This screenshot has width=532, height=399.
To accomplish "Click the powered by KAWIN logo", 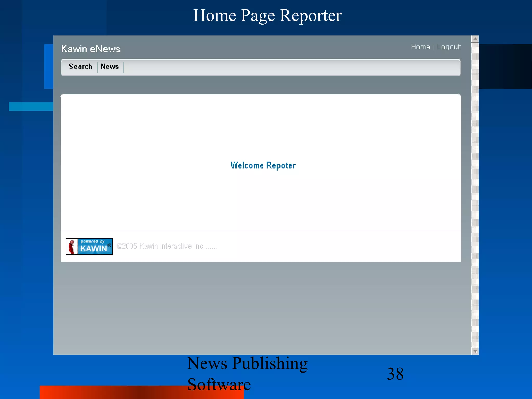I will [x=89, y=246].
